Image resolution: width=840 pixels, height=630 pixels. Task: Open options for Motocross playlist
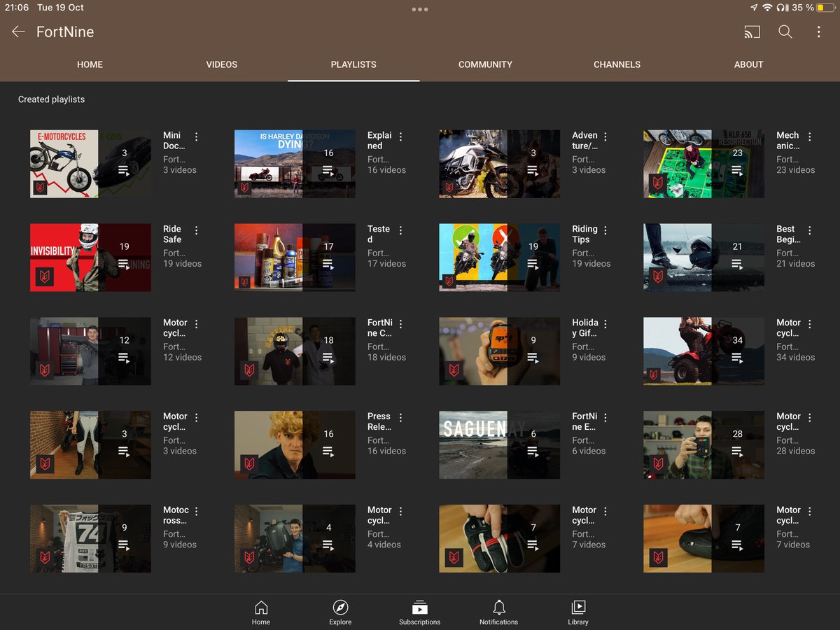[197, 512]
